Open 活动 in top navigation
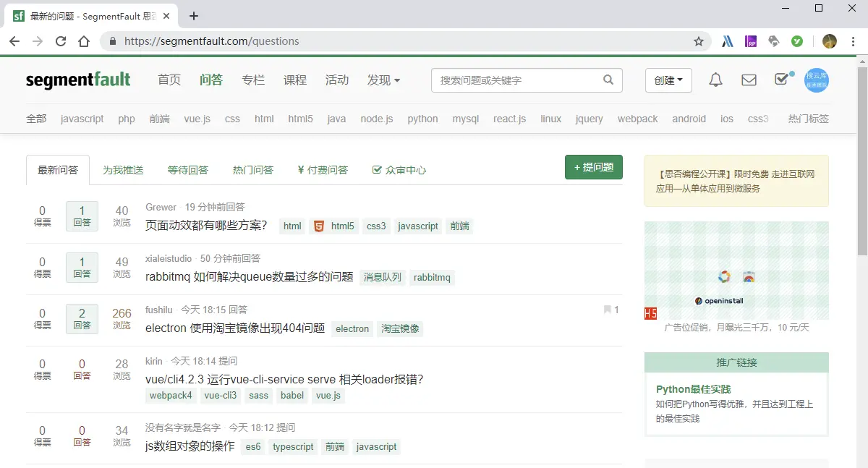This screenshot has width=868, height=468. [337, 80]
